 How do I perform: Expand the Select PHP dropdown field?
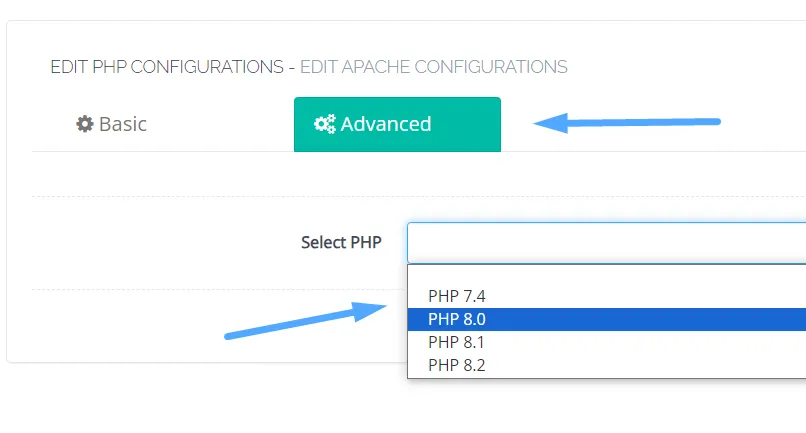[x=605, y=242]
